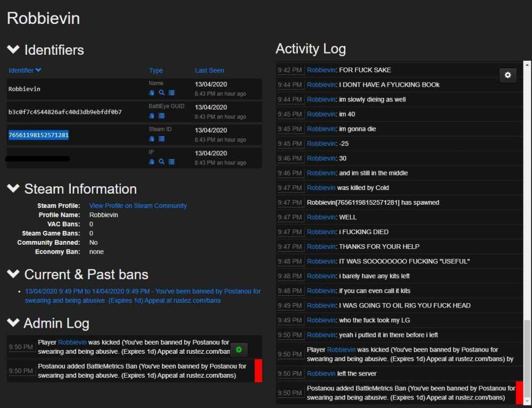Collapse the Steam Information section

[13, 189]
